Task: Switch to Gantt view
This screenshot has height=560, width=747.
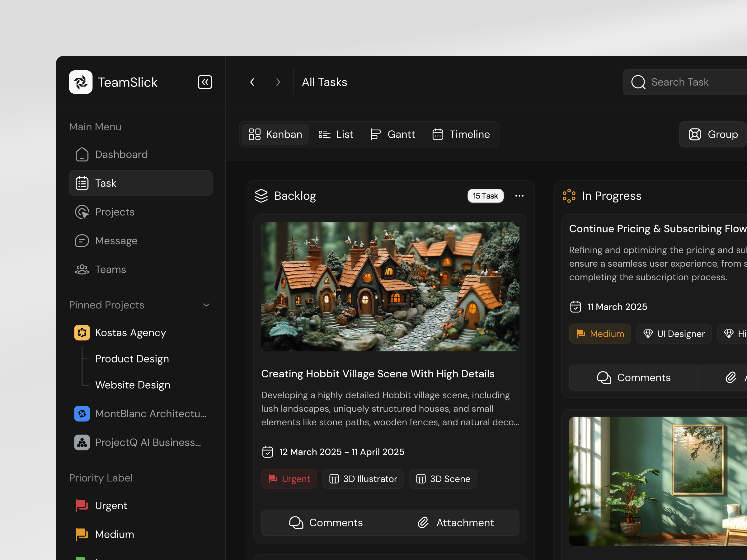Action: 393,134
